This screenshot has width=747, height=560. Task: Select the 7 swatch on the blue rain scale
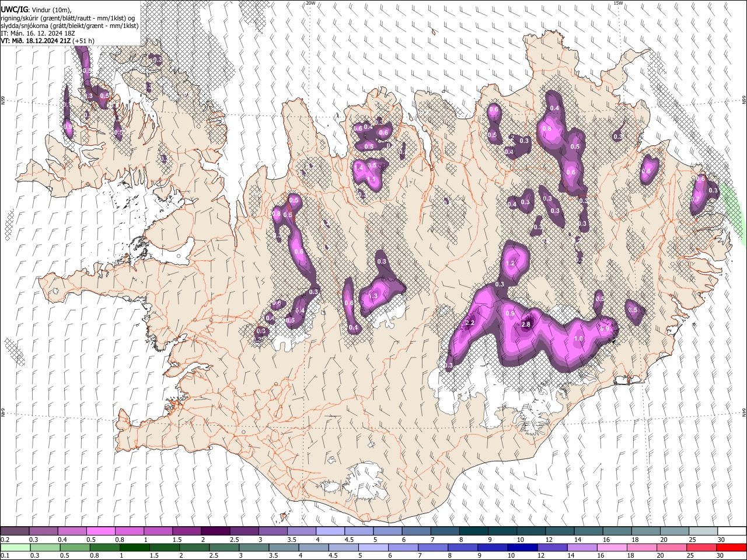pyautogui.click(x=432, y=547)
